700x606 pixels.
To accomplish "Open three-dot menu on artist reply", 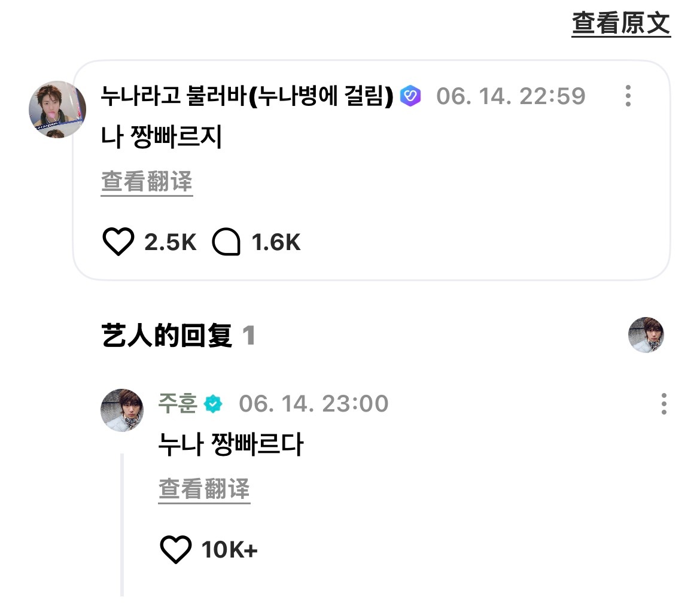I will click(664, 404).
